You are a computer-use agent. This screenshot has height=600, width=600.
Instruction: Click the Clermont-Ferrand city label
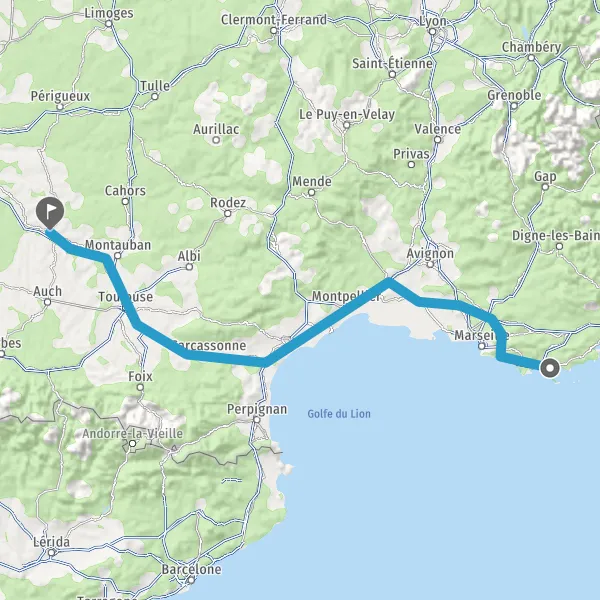[274, 20]
